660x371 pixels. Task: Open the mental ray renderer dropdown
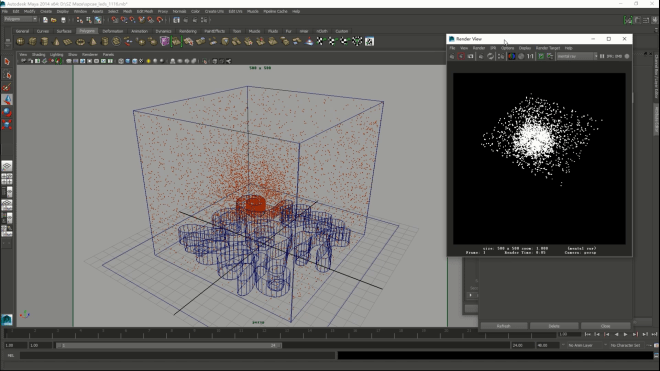point(577,56)
